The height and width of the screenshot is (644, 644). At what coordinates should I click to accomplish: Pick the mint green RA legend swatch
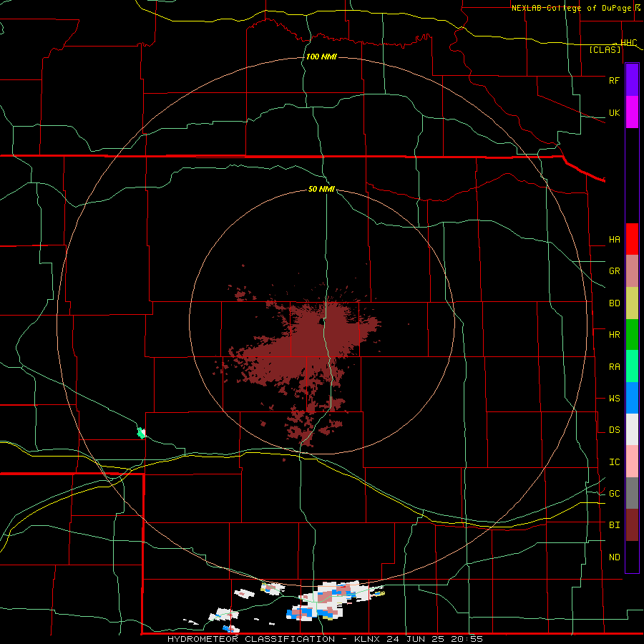tap(632, 366)
